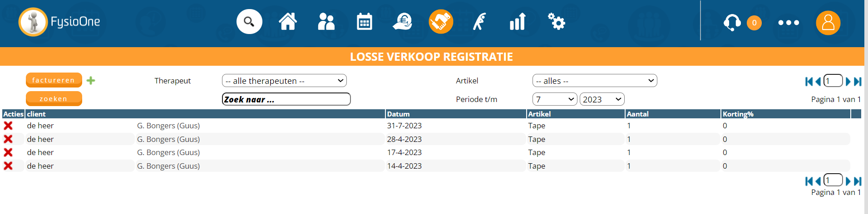Open the year 2023 dropdown

coord(602,99)
